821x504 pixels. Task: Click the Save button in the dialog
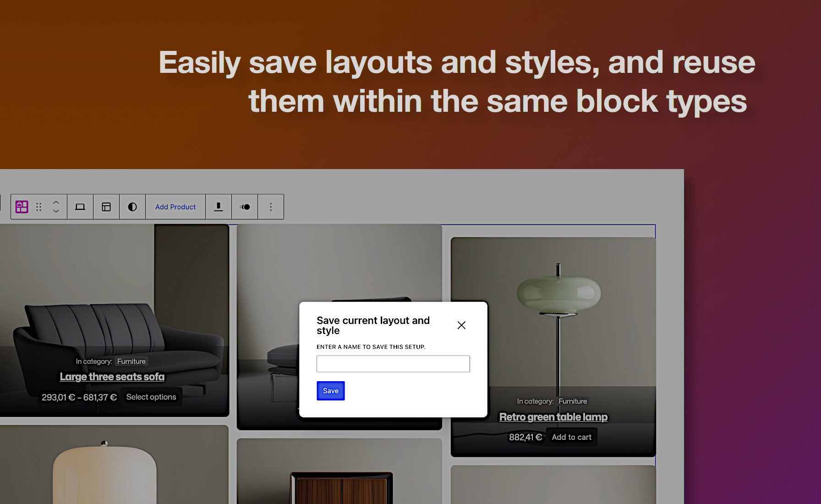(330, 390)
